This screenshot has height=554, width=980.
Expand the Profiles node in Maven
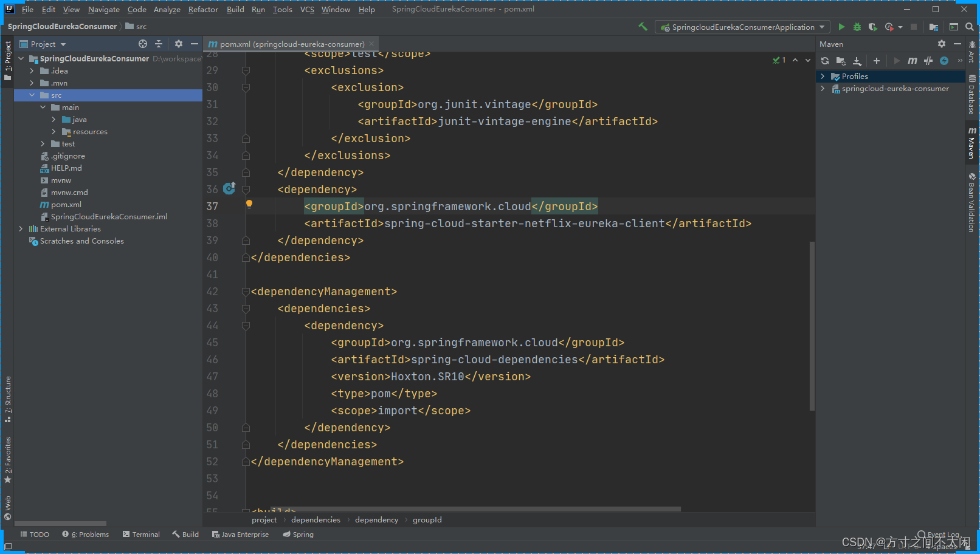pyautogui.click(x=823, y=77)
